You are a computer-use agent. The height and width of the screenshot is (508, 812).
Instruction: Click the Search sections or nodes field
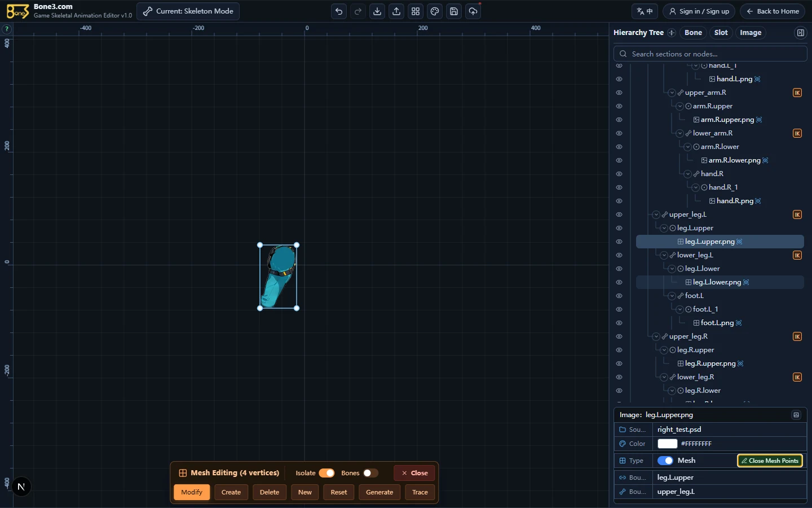pos(710,54)
